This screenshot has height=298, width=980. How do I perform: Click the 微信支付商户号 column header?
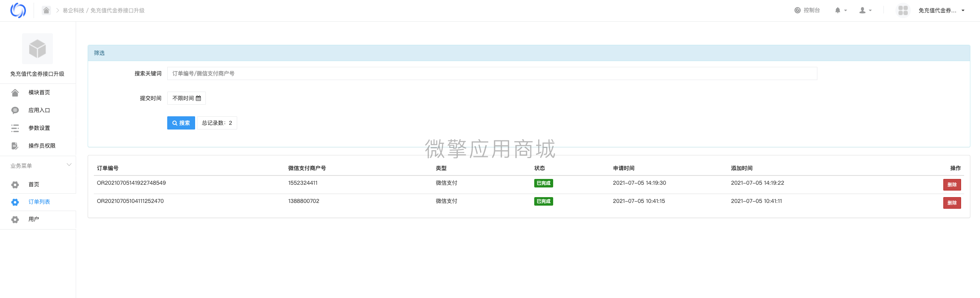click(307, 168)
